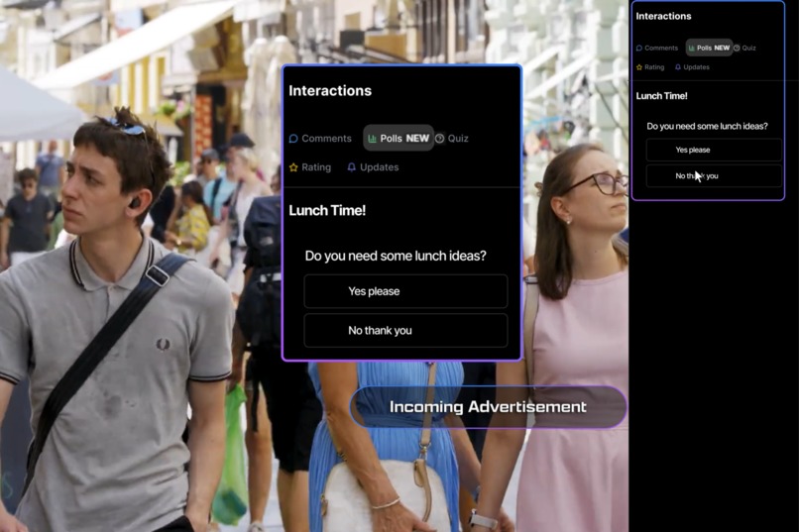Click the 'Lunch Time!' heading in the enlarged overlay

tap(327, 210)
